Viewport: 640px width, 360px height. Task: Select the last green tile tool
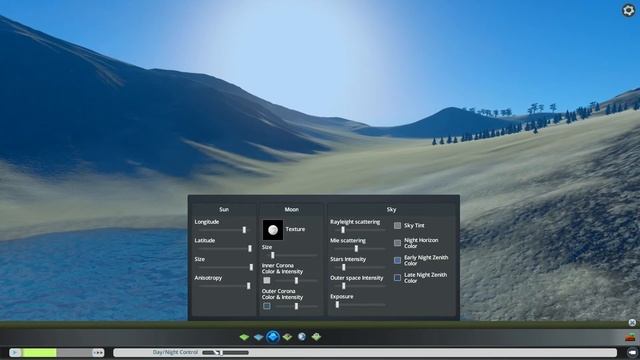click(316, 337)
